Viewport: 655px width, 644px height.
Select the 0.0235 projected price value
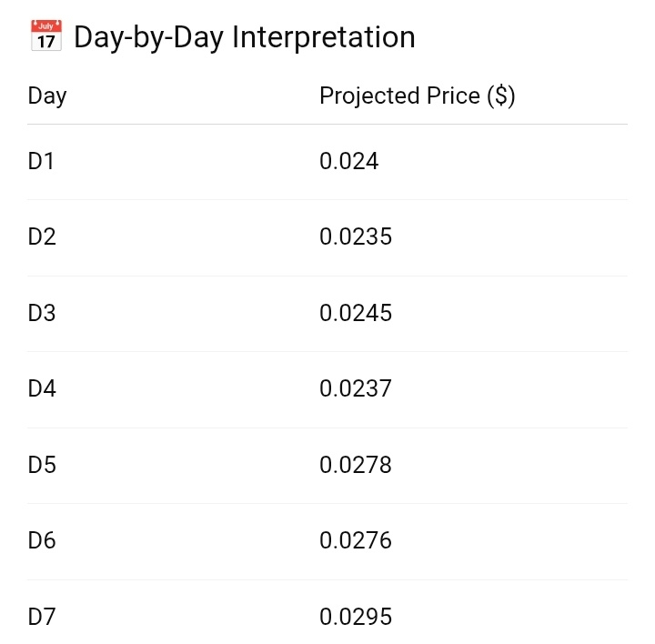(356, 237)
